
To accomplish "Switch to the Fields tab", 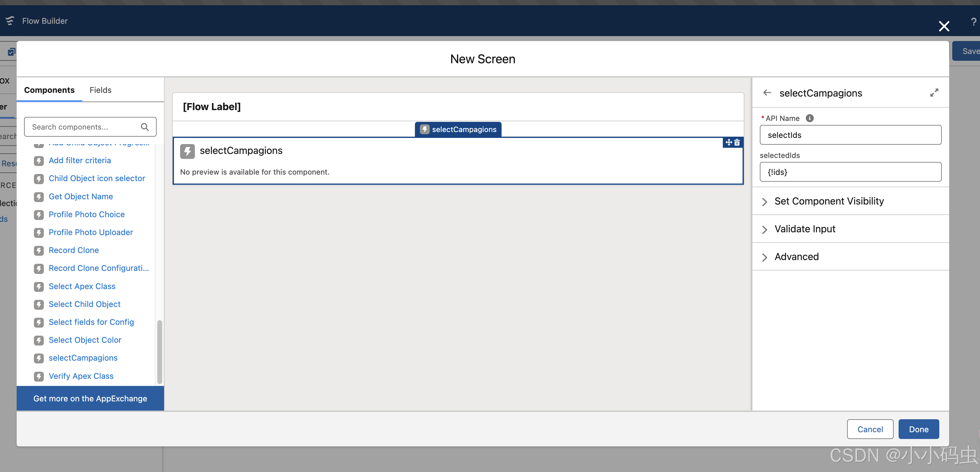I will 101,90.
